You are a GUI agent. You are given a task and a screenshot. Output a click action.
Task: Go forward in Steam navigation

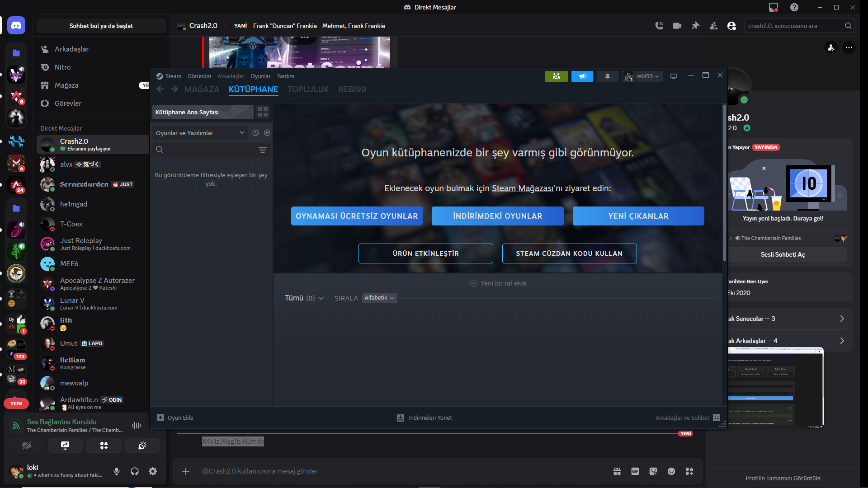point(175,89)
